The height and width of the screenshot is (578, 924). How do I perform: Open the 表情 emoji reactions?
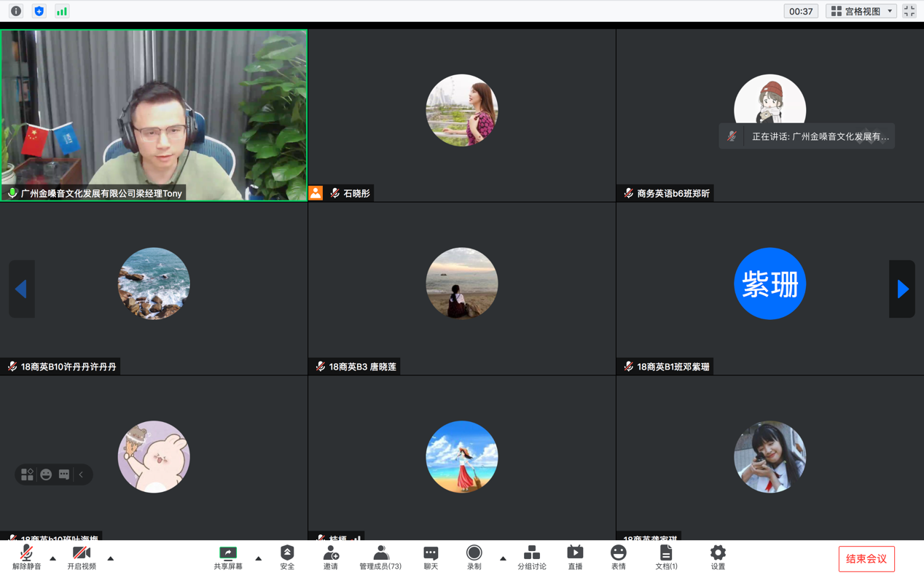coord(618,558)
